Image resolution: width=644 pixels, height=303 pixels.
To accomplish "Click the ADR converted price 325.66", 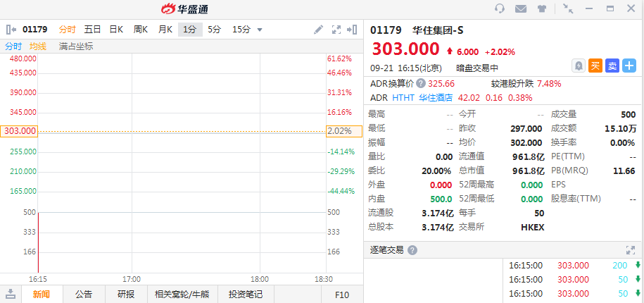I will [441, 84].
